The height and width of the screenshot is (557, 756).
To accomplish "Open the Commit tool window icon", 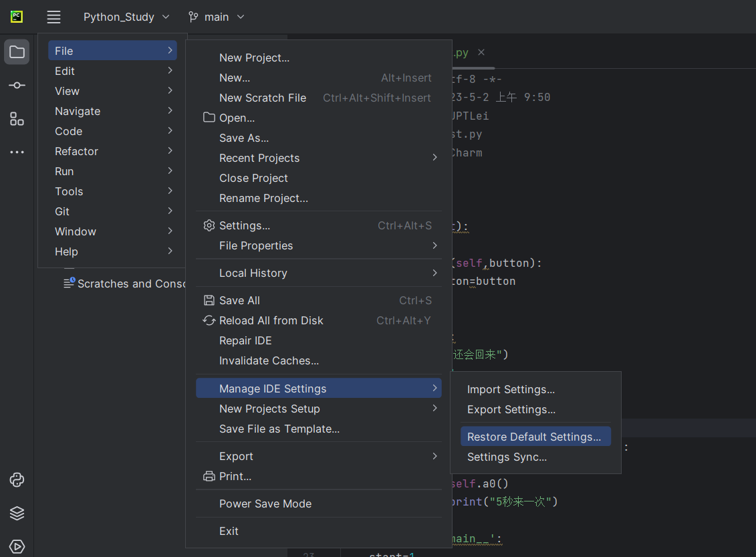I will tap(17, 86).
